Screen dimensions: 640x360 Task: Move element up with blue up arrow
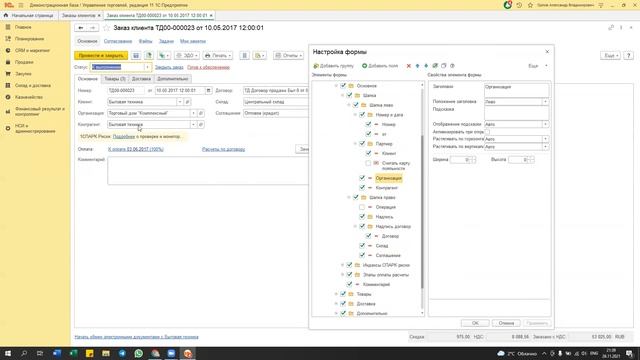[x=417, y=66]
